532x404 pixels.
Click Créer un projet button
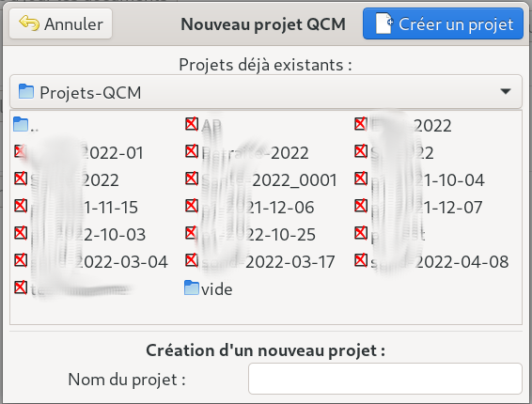point(443,23)
